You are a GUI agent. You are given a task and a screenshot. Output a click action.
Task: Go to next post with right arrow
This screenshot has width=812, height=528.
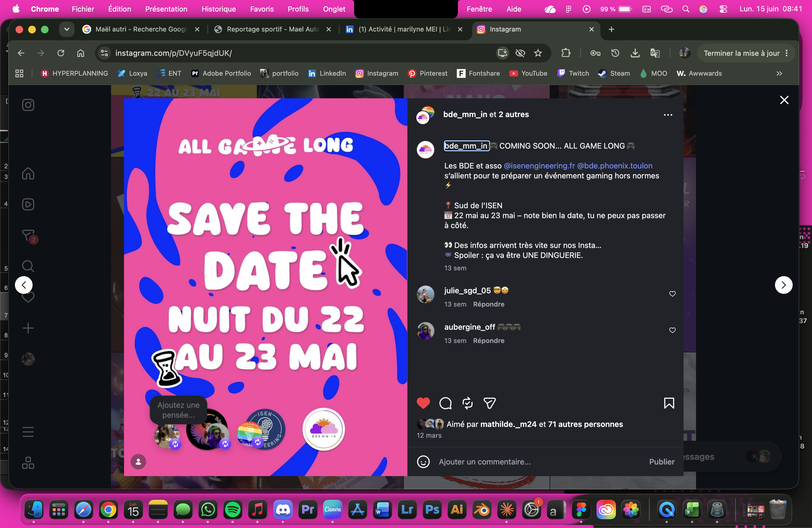point(784,285)
